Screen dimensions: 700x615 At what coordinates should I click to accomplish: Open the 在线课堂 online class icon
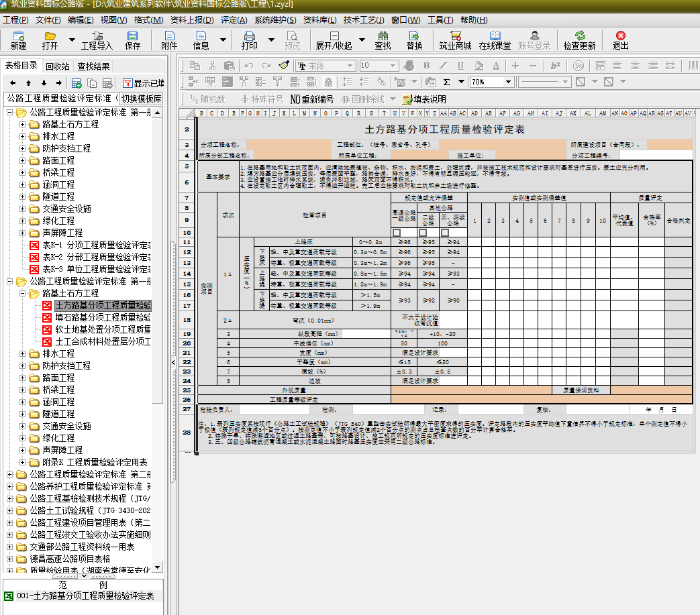click(495, 36)
